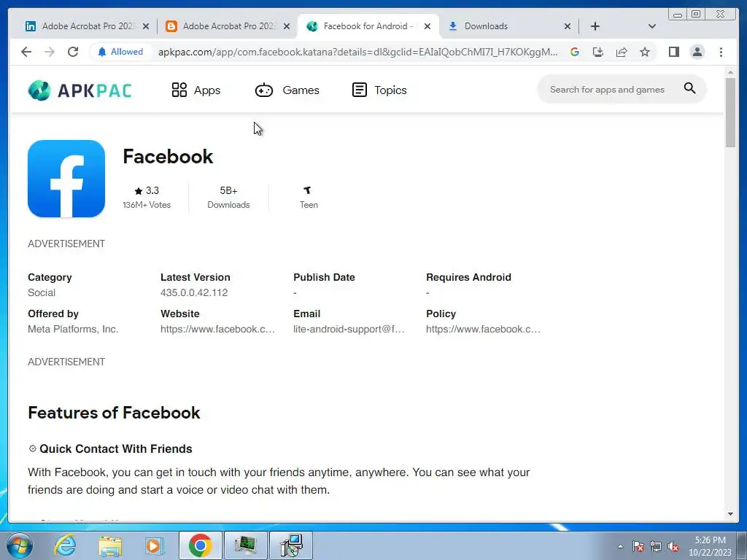The image size is (747, 560).
Task: Open the Chrome profile avatar
Action: [x=697, y=52]
